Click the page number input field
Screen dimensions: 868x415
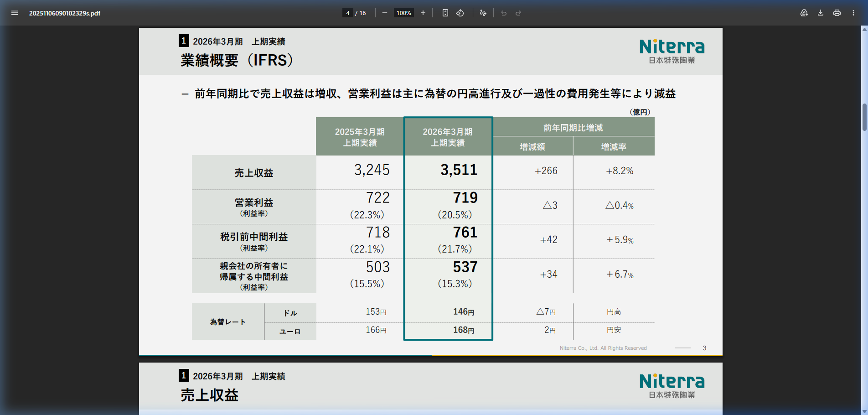pos(347,13)
